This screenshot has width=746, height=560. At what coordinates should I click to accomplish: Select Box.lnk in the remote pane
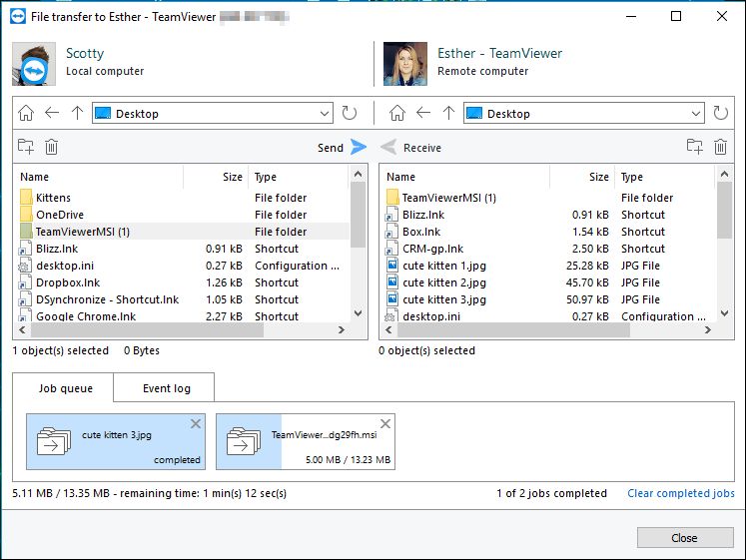pyautogui.click(x=549, y=232)
